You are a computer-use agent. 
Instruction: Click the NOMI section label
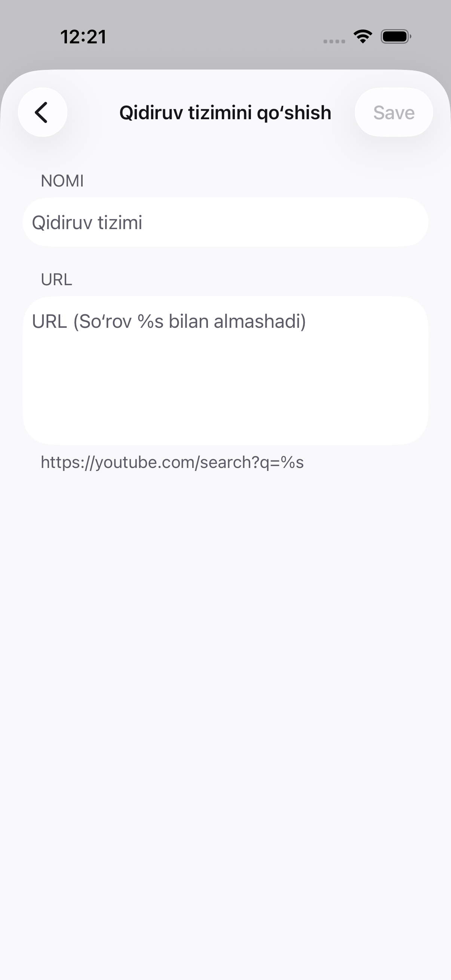tap(62, 181)
